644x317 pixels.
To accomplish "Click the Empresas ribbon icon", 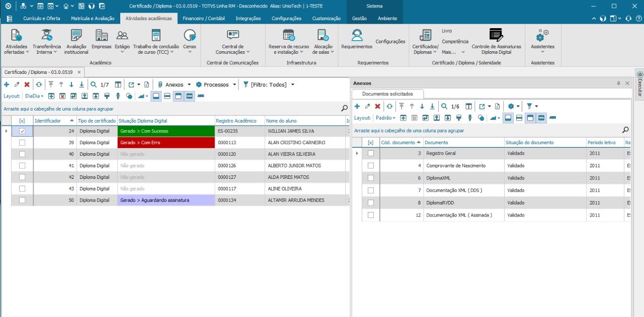I will 101,39.
